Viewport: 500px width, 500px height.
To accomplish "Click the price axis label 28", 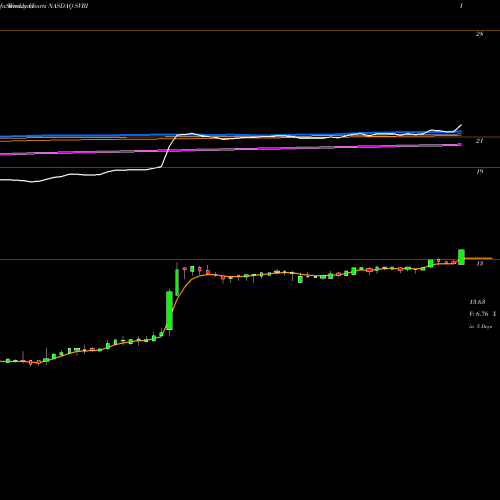I will coord(479,34).
